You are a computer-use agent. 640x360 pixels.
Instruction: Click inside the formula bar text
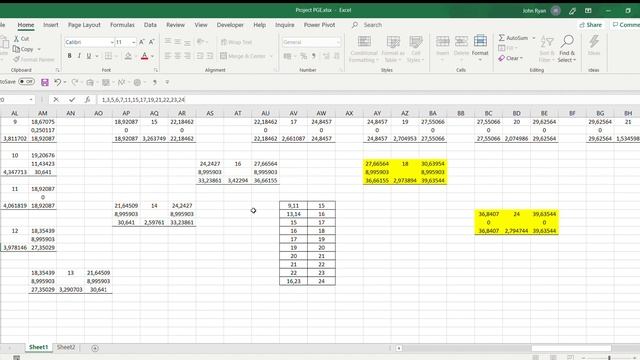(143, 100)
